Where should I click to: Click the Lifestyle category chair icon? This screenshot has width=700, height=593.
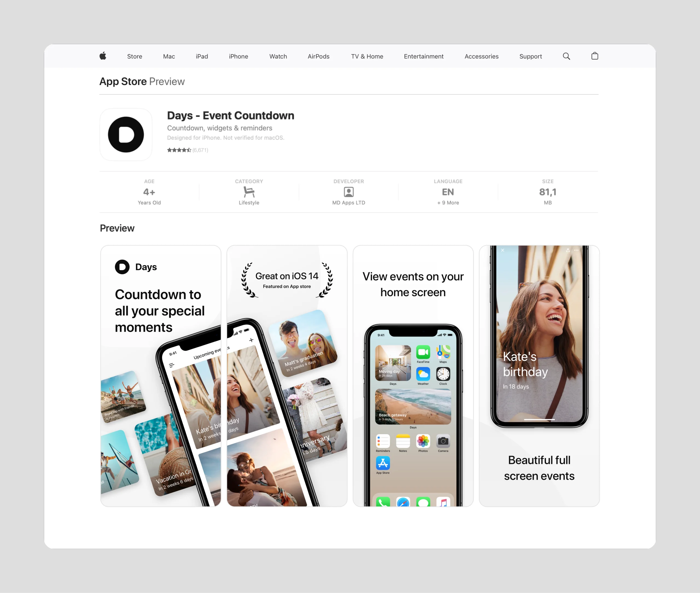pyautogui.click(x=249, y=192)
